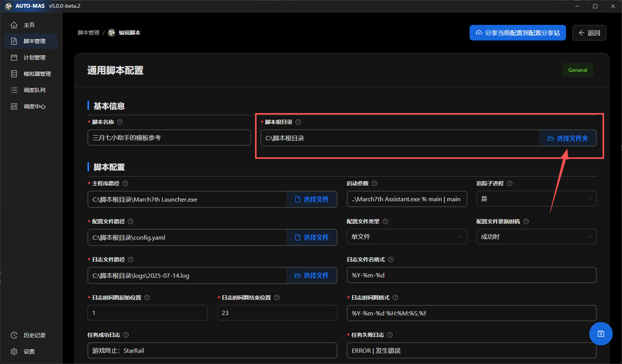The height and width of the screenshot is (364, 622).
Task: Click the 脚本名称 input field
Action: pyautogui.click(x=169, y=138)
